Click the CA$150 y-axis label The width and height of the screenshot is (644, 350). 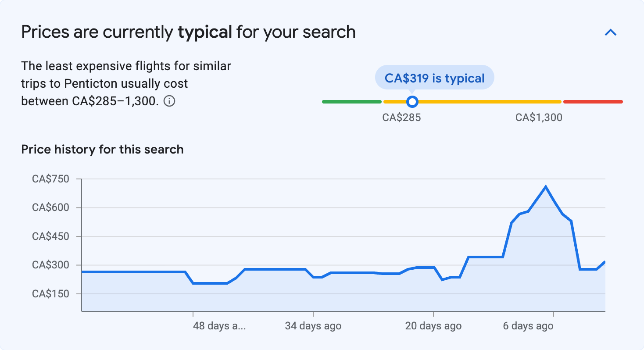(50, 294)
